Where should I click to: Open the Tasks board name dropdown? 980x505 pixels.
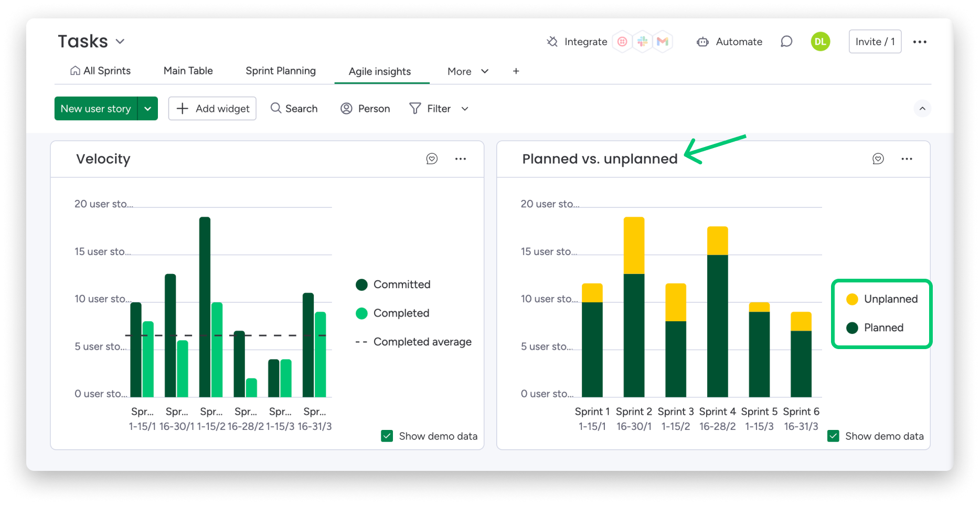coord(120,41)
